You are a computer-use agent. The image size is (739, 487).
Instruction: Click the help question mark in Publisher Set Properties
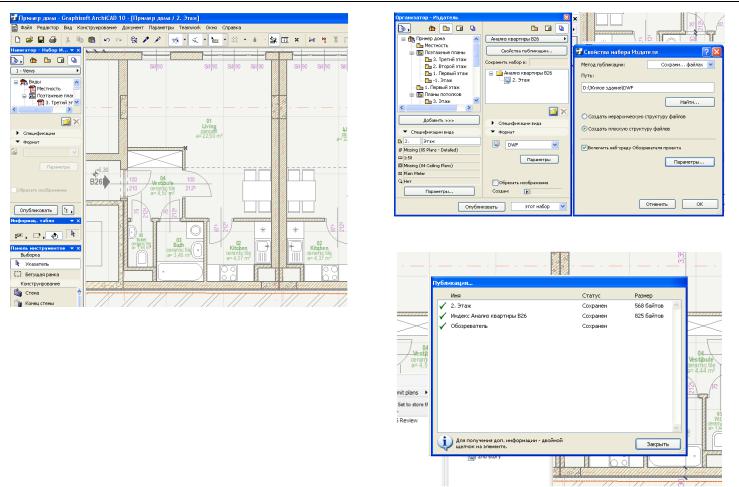click(x=706, y=52)
